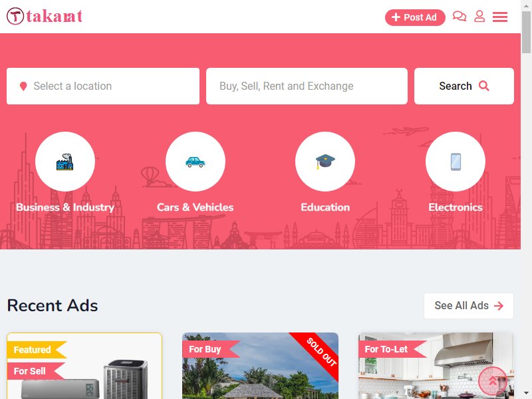Open the hamburger menu
The width and height of the screenshot is (532, 399).
[x=500, y=17]
